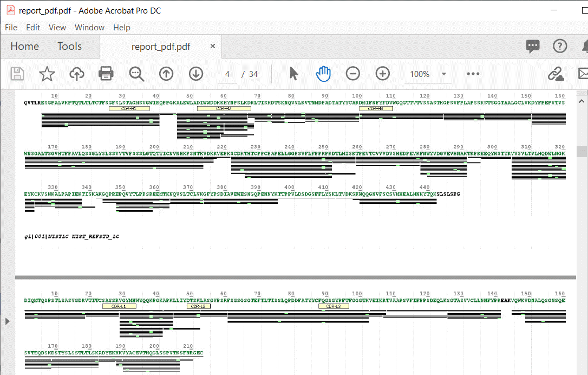Upload the file with the cloud icon
The width and height of the screenshot is (588, 375).
(76, 74)
